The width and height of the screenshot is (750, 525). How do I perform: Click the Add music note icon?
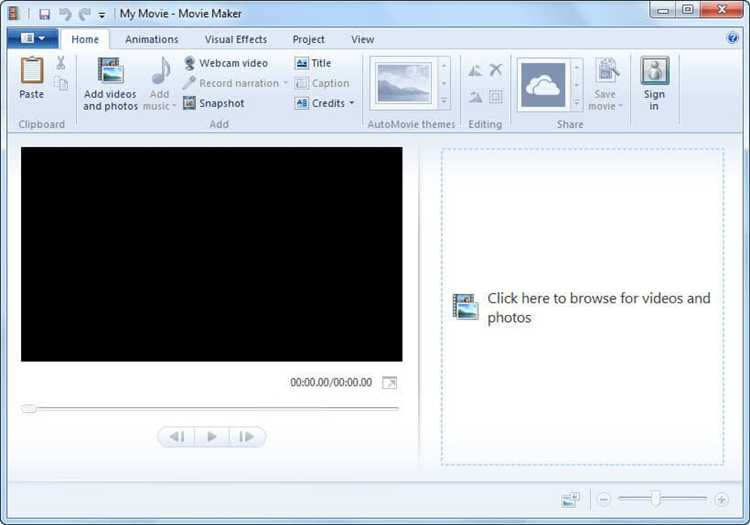click(161, 71)
